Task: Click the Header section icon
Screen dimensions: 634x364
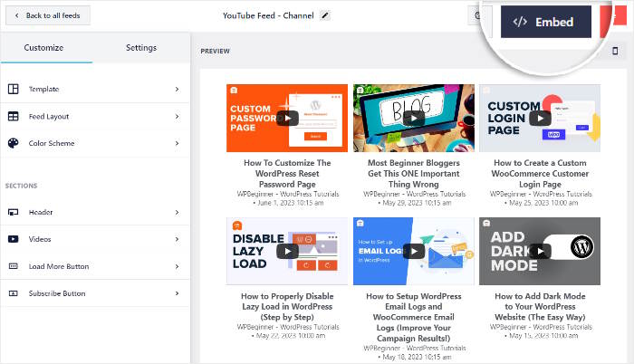Action: coord(14,212)
